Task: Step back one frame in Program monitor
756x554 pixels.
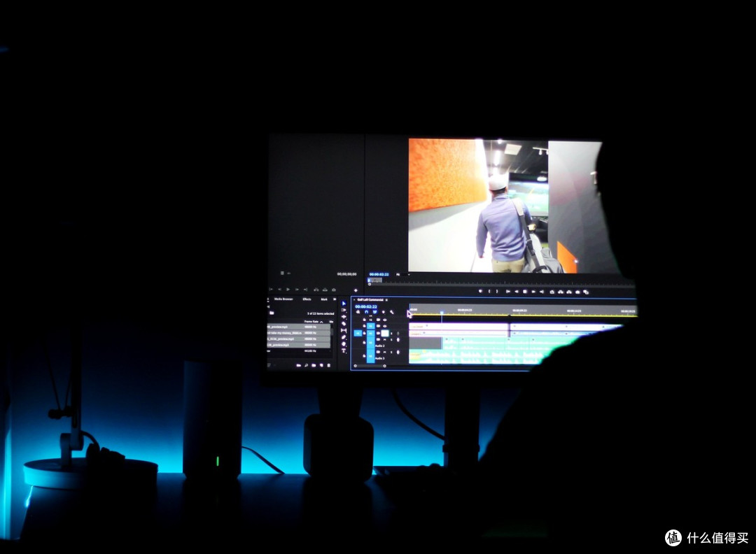Action: click(517, 292)
